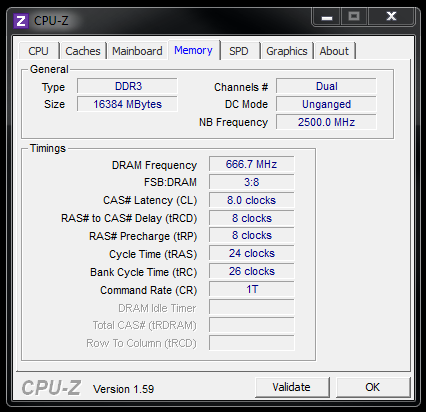426x412 pixels.
Task: Click the CPU-Z purple Z title icon
Action: tap(21, 21)
